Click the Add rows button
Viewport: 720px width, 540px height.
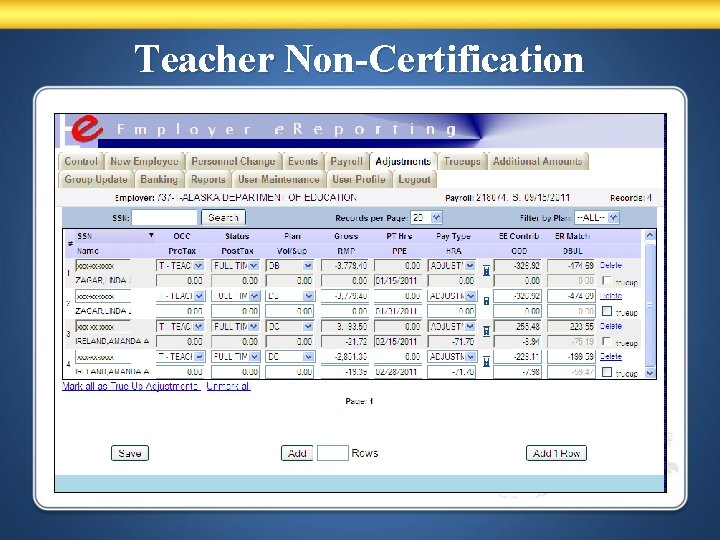297,453
